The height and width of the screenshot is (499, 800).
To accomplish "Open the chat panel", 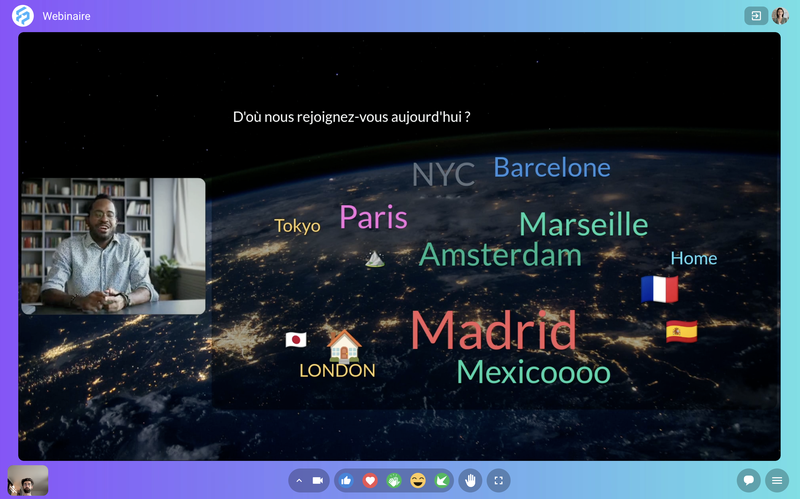I will tap(748, 481).
